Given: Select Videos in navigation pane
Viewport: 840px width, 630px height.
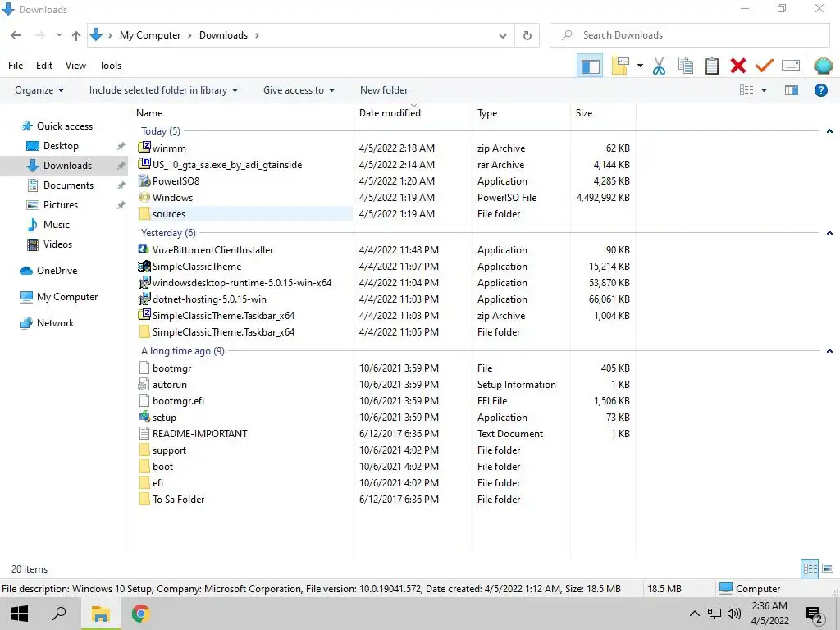Looking at the screenshot, I should [x=57, y=244].
